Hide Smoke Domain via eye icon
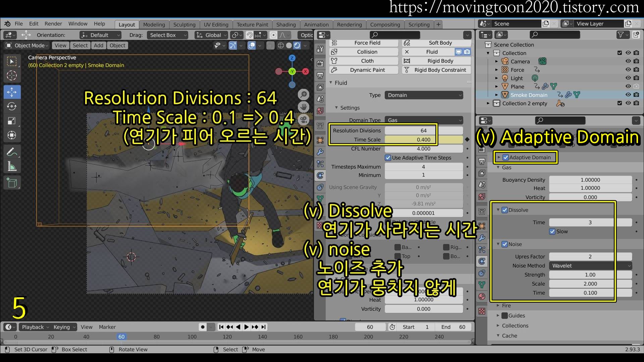The image size is (644, 362). [x=628, y=95]
